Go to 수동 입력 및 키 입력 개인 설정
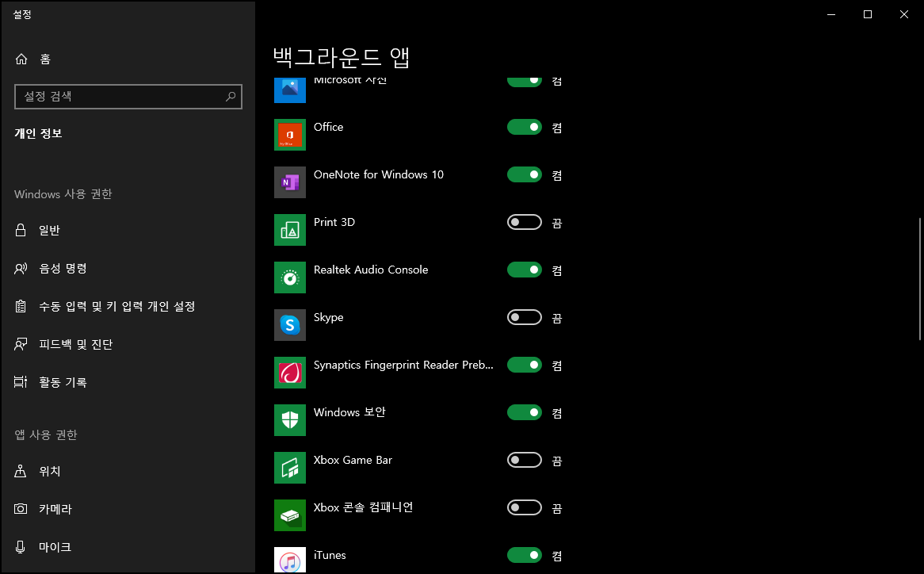This screenshot has height=574, width=924. [128, 307]
